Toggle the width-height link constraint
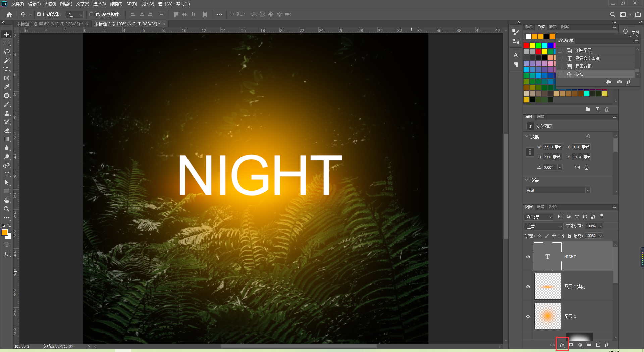 [530, 152]
